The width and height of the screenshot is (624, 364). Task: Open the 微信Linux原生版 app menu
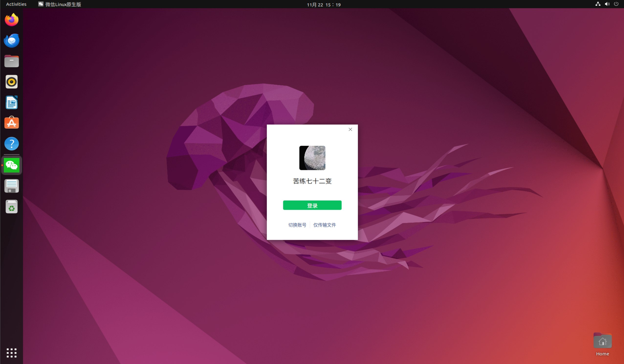click(x=60, y=4)
